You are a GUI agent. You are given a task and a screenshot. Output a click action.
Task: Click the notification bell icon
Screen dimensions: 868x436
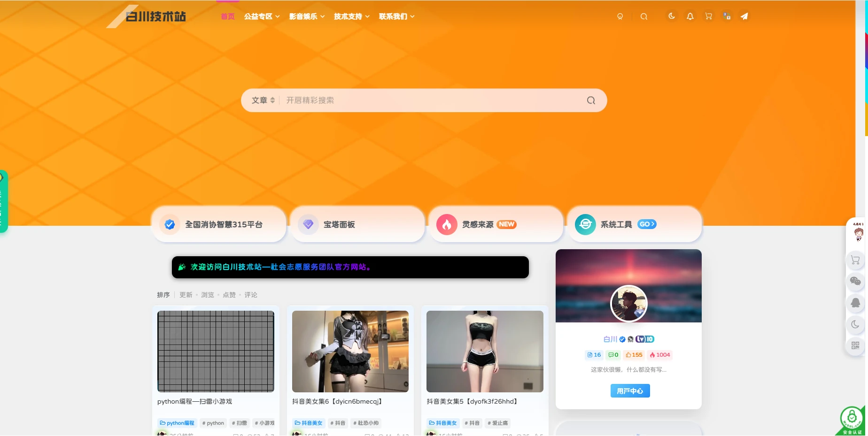tap(690, 16)
